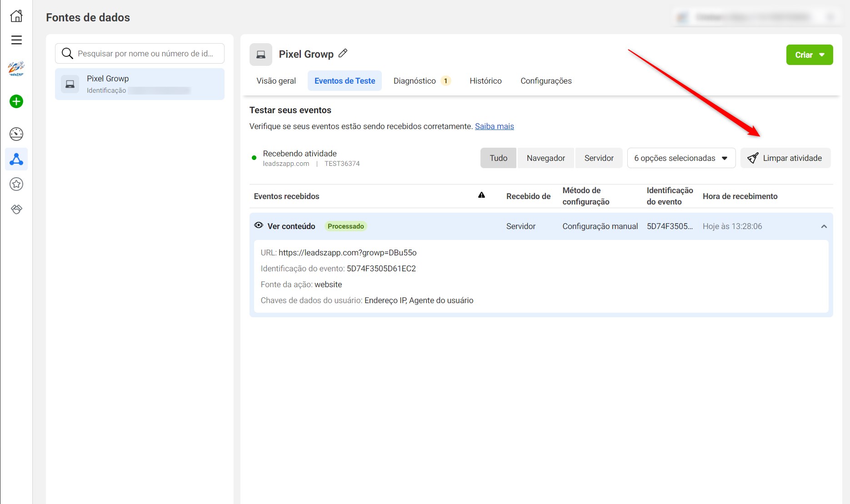Open the handshake partners icon
Viewport: 850px width, 504px height.
click(16, 209)
